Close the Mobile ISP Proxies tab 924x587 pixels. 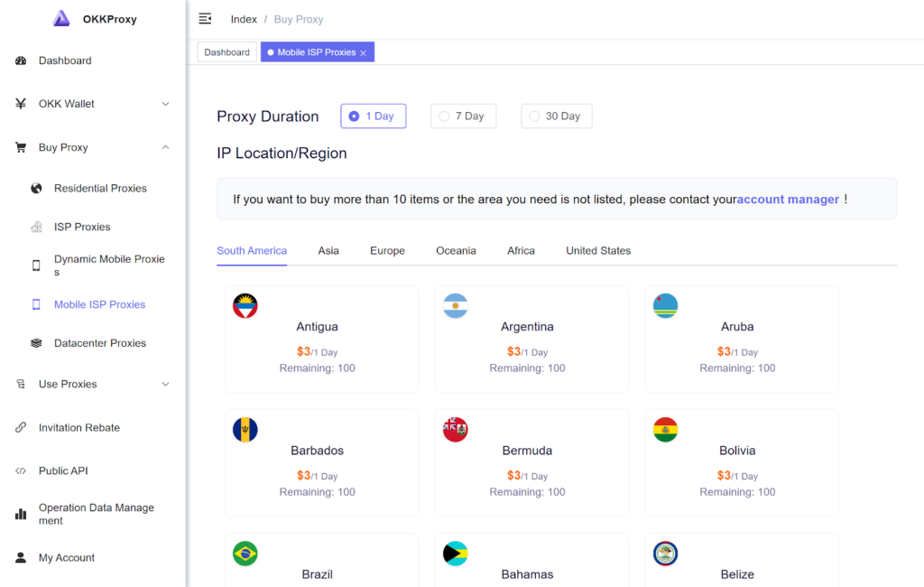click(x=363, y=53)
